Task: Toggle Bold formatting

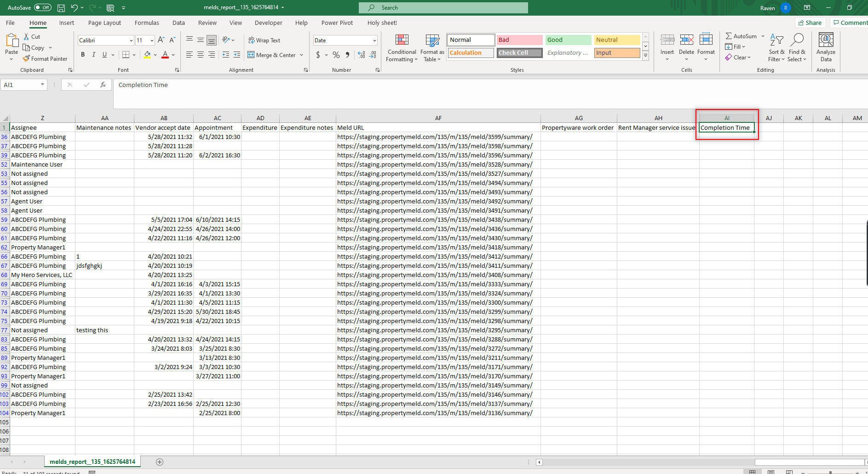Action: tap(83, 55)
